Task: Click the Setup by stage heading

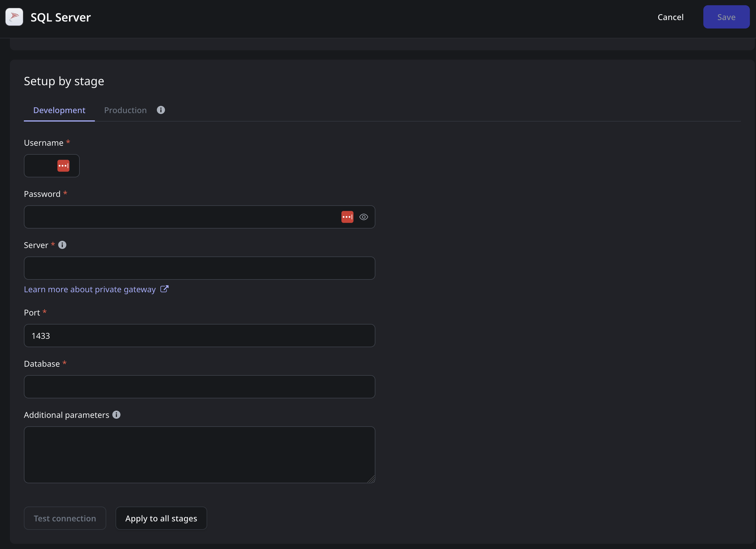Action: pyautogui.click(x=64, y=81)
